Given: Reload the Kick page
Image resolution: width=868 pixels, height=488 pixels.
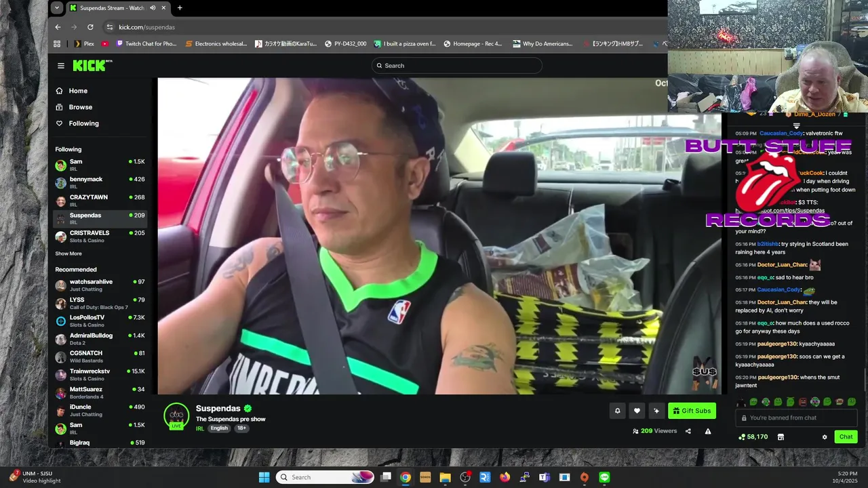Looking at the screenshot, I should click(x=90, y=27).
